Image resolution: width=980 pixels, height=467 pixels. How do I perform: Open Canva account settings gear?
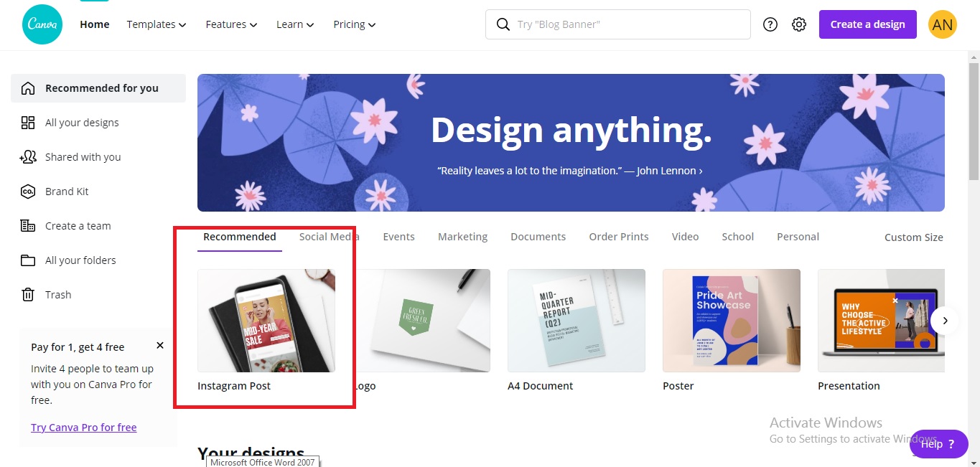(x=799, y=24)
